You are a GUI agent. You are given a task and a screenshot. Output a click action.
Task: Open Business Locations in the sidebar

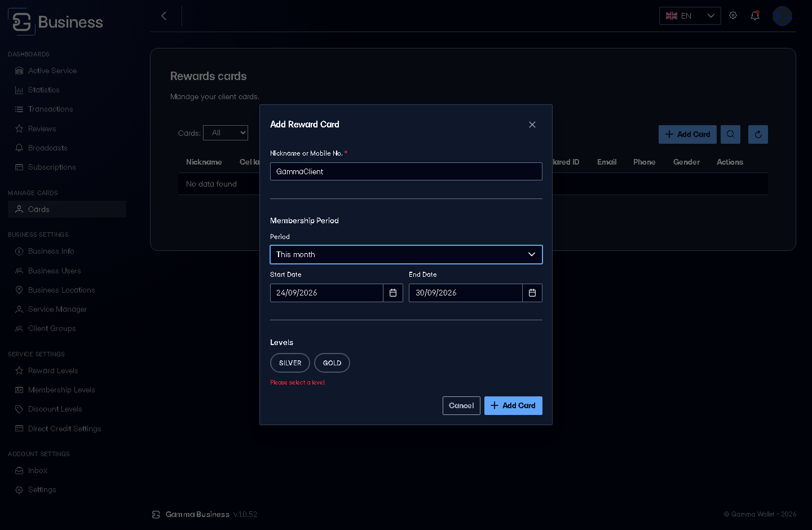67,290
